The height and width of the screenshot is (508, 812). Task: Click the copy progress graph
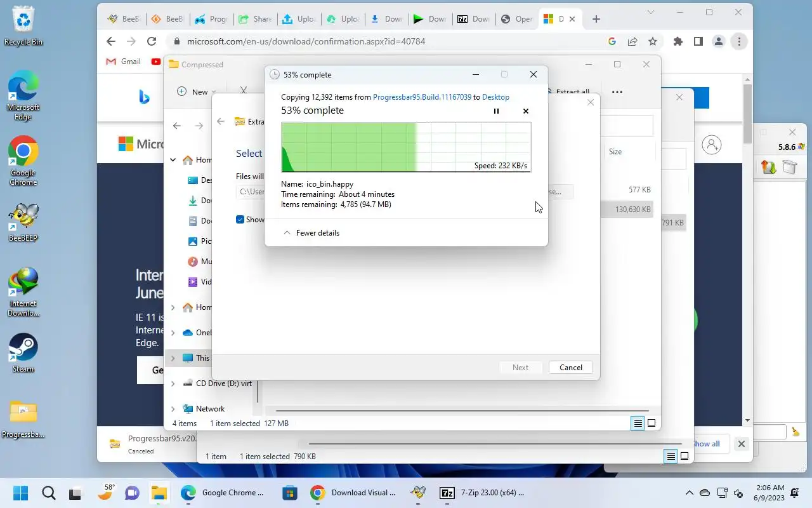(406, 147)
